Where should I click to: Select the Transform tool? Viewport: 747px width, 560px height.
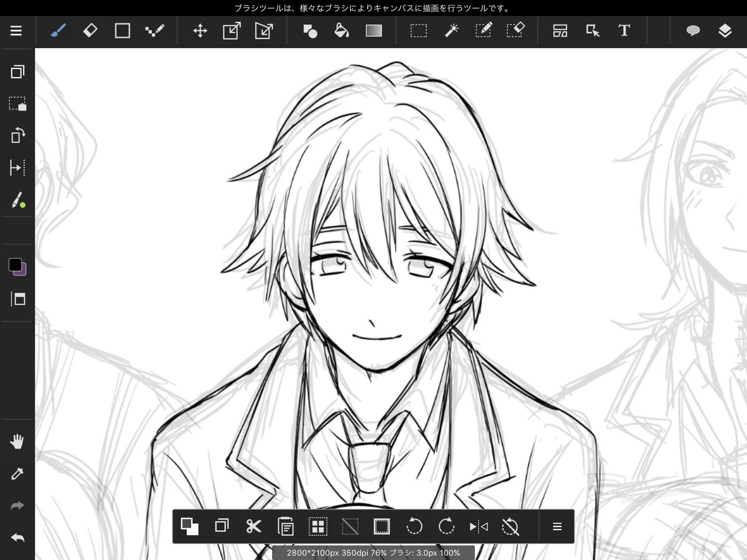232,30
